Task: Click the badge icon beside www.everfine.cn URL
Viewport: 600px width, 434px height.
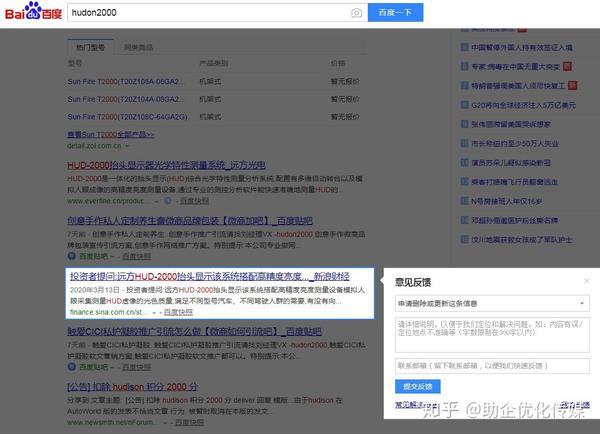Action: click(168, 201)
